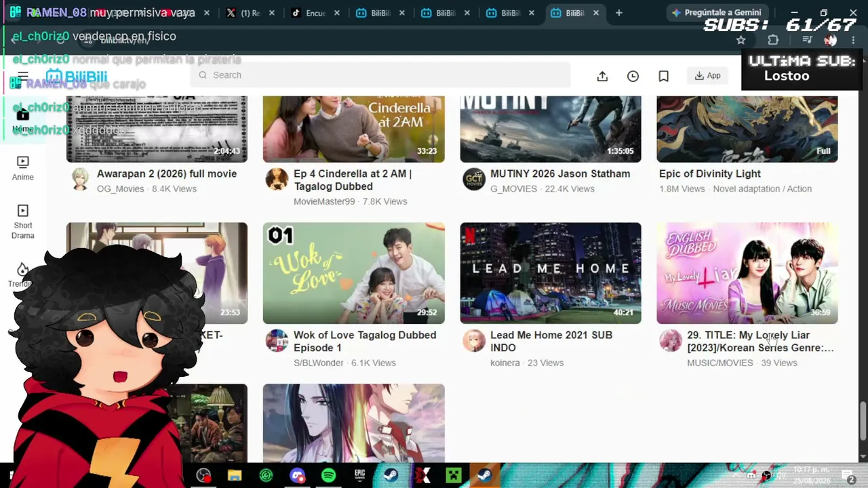868x488 pixels.
Task: Open the S/BLWonder channel avatar
Action: coord(277,340)
